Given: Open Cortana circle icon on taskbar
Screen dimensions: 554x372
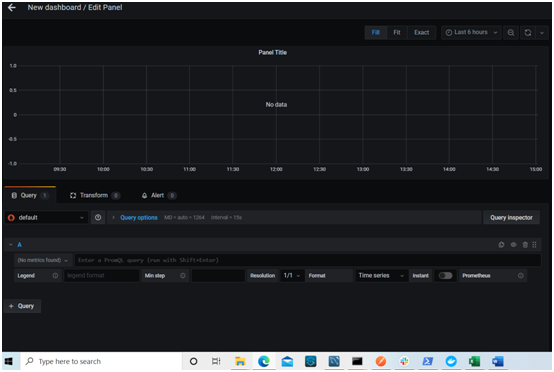Looking at the screenshot, I should click(193, 361).
